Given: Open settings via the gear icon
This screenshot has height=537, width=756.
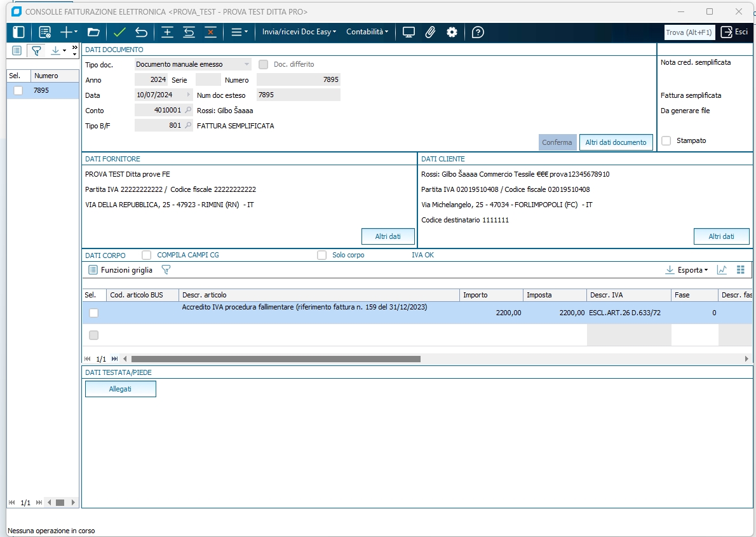Looking at the screenshot, I should 452,32.
